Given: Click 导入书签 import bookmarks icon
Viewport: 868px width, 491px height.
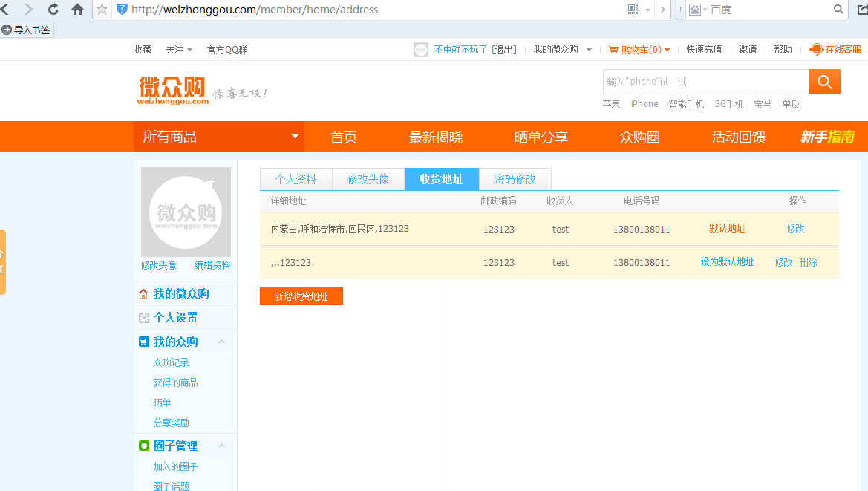Looking at the screenshot, I should [x=7, y=30].
